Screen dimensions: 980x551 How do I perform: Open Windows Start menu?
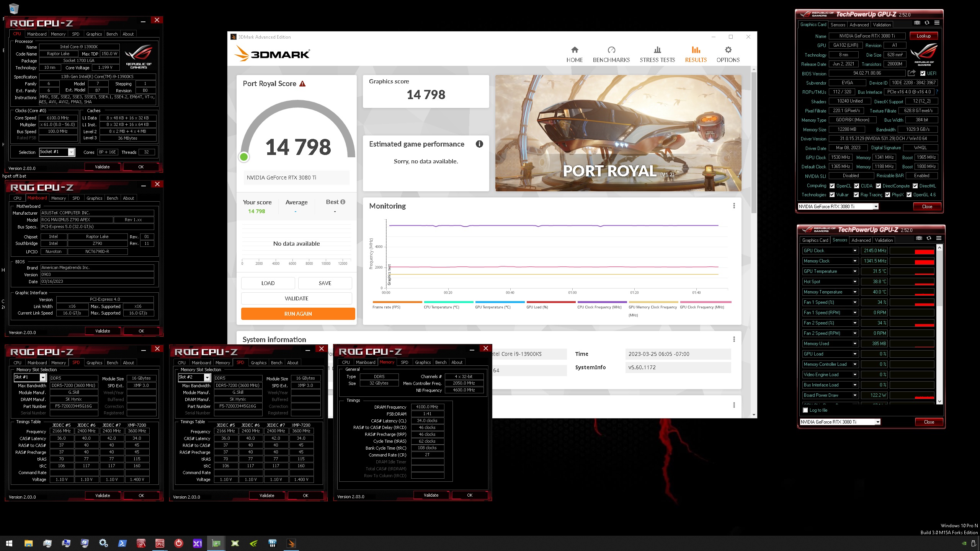point(9,543)
